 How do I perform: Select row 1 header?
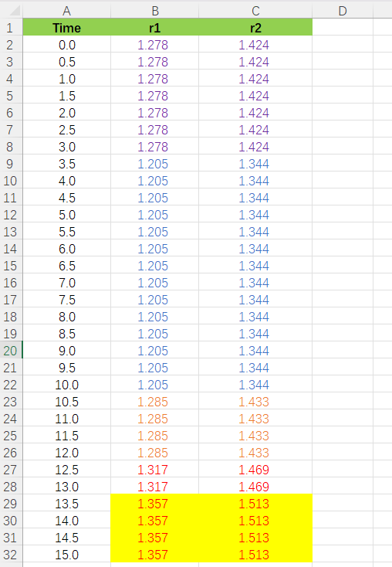coord(10,28)
